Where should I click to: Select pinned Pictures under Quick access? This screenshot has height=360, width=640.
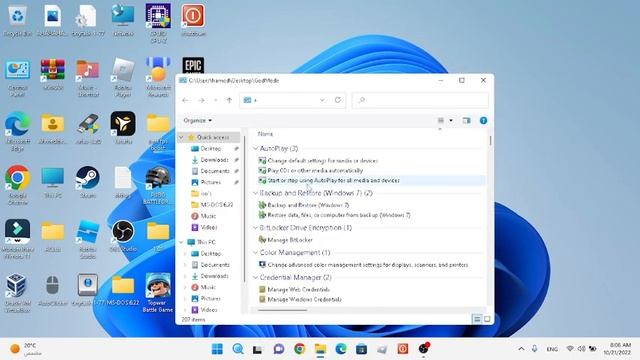211,182
